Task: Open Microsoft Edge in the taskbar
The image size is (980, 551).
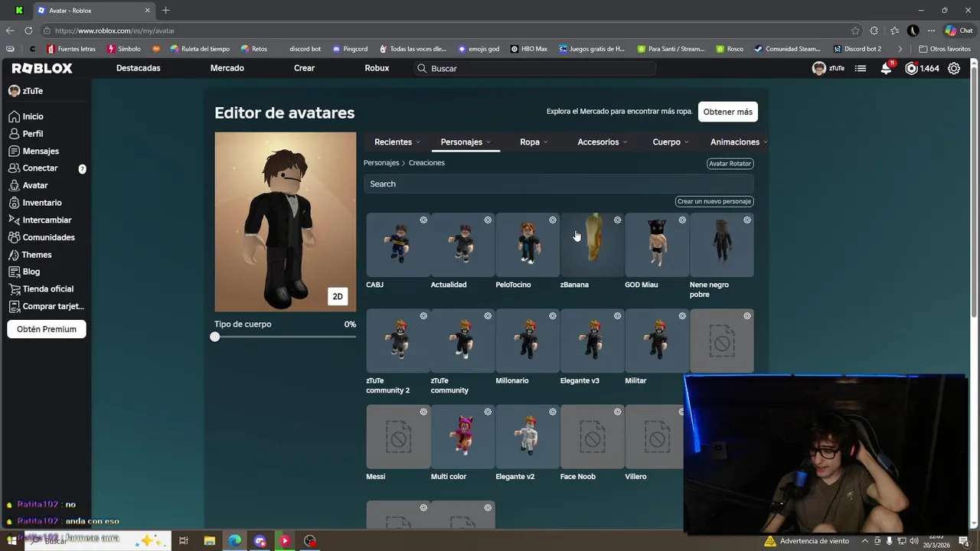Action: (x=234, y=540)
